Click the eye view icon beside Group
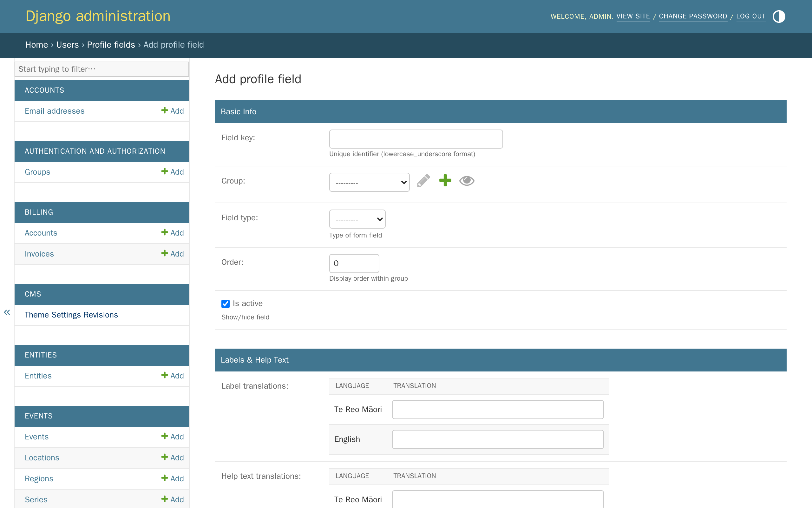812x508 pixels. pos(467,181)
